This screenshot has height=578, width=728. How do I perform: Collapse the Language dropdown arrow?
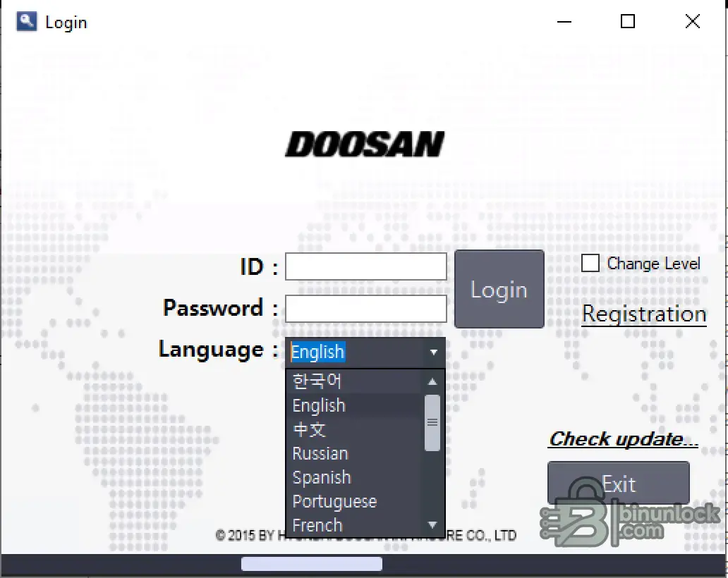click(434, 352)
